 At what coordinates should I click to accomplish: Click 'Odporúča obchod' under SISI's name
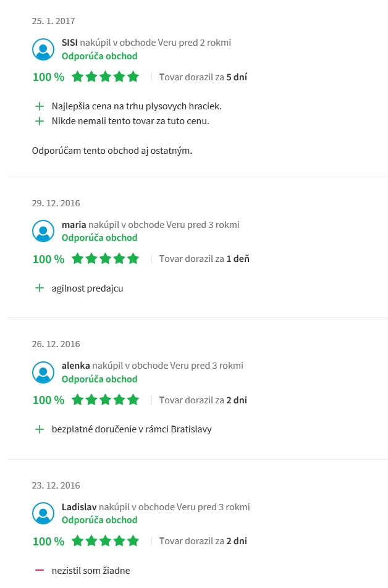point(99,56)
